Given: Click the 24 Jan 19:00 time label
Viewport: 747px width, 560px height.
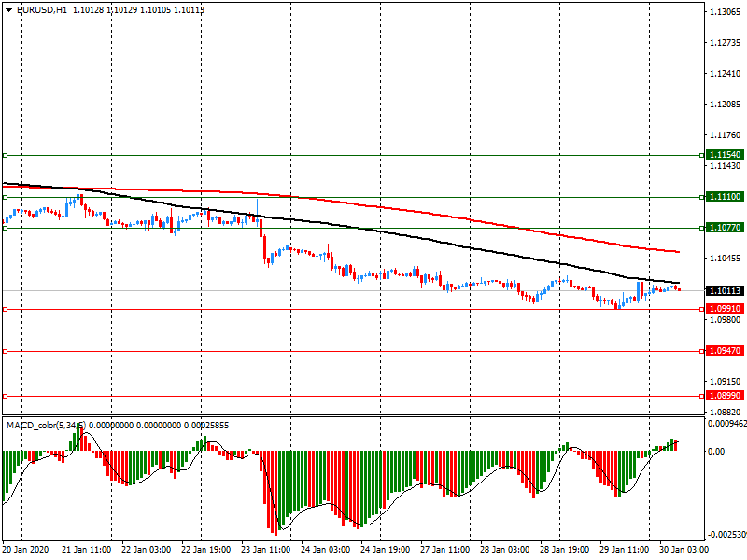Looking at the screenshot, I should (385, 550).
